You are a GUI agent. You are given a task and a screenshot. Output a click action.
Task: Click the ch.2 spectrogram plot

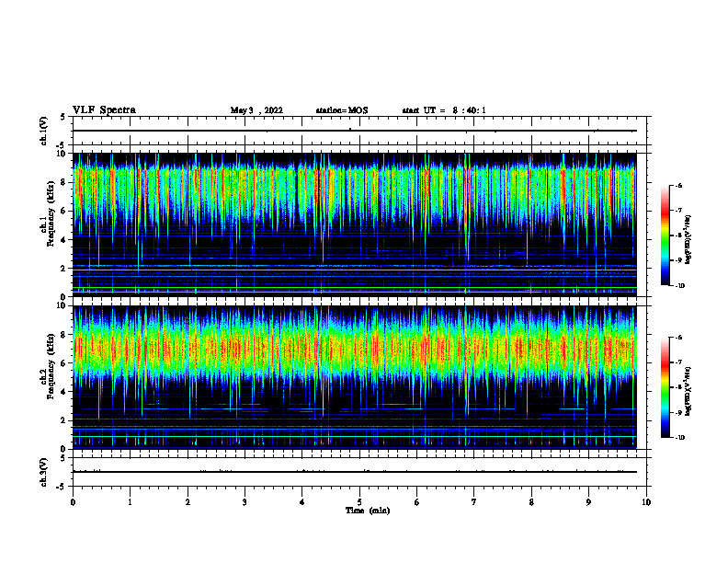354,377
